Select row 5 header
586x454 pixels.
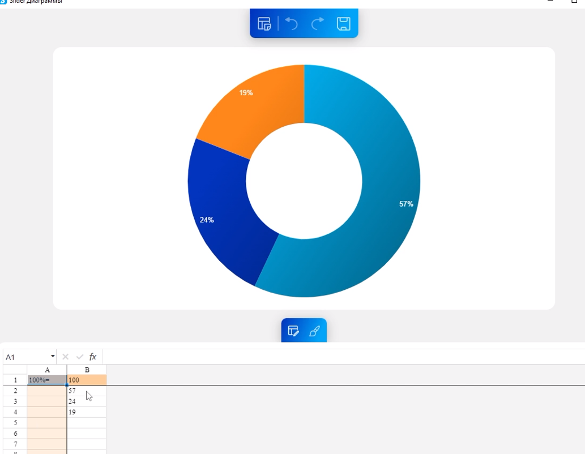point(15,423)
